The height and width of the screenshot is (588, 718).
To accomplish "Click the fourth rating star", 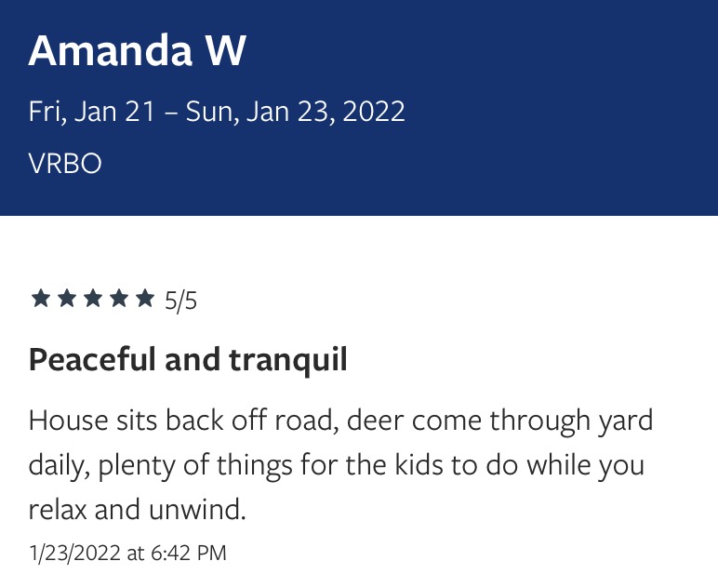I will 118,299.
